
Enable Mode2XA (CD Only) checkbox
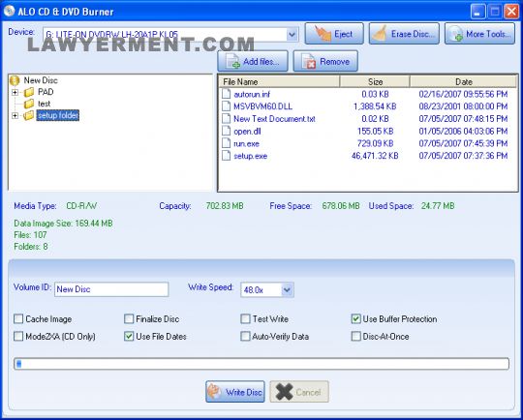tap(18, 336)
